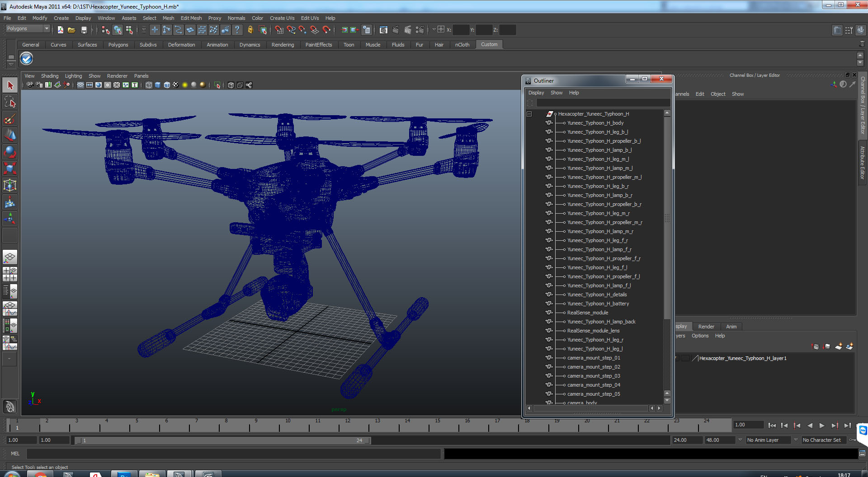Viewport: 868px width, 477px height.
Task: Enable snap to curves magnet
Action: point(291,30)
